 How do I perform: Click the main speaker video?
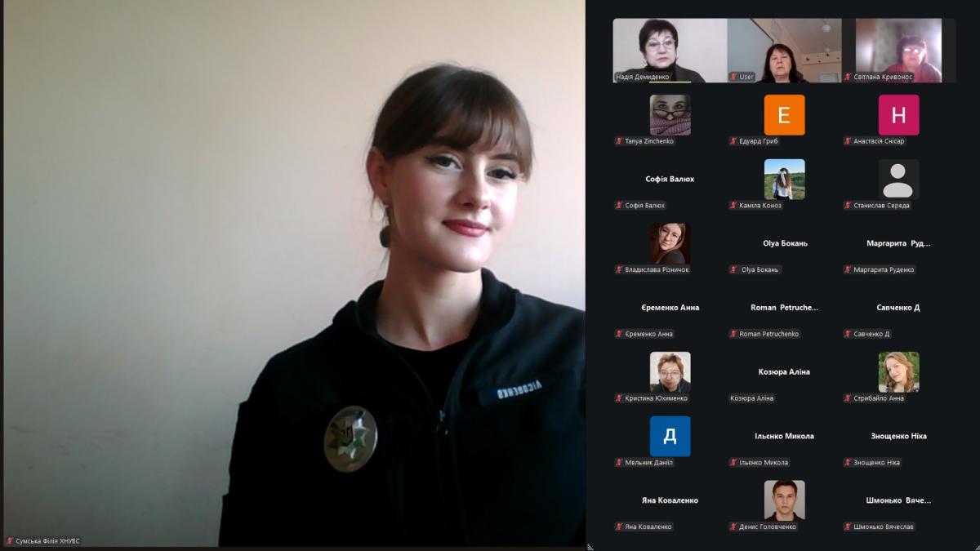pyautogui.click(x=293, y=273)
